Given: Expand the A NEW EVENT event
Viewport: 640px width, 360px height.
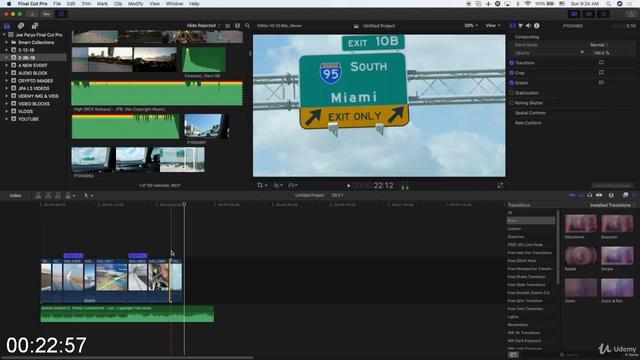Looking at the screenshot, I should 7,65.
